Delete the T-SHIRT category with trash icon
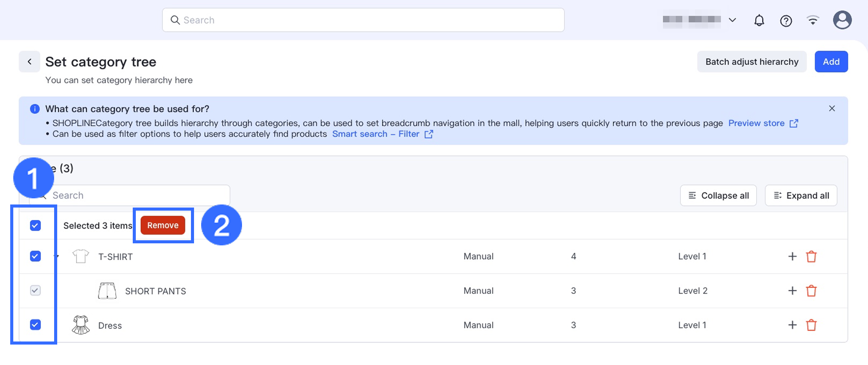 [811, 257]
